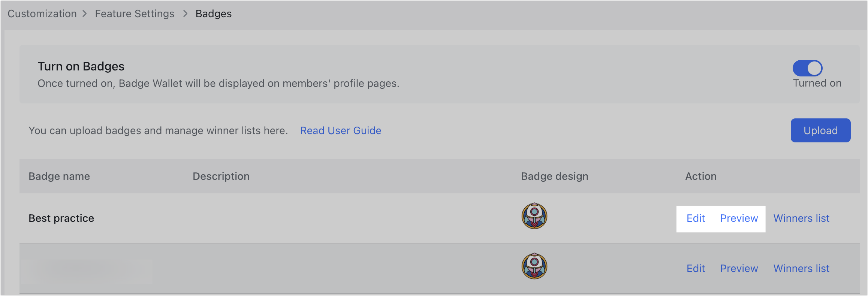The image size is (868, 296).
Task: Navigate to Feature Settings via breadcrumb
Action: pos(134,13)
